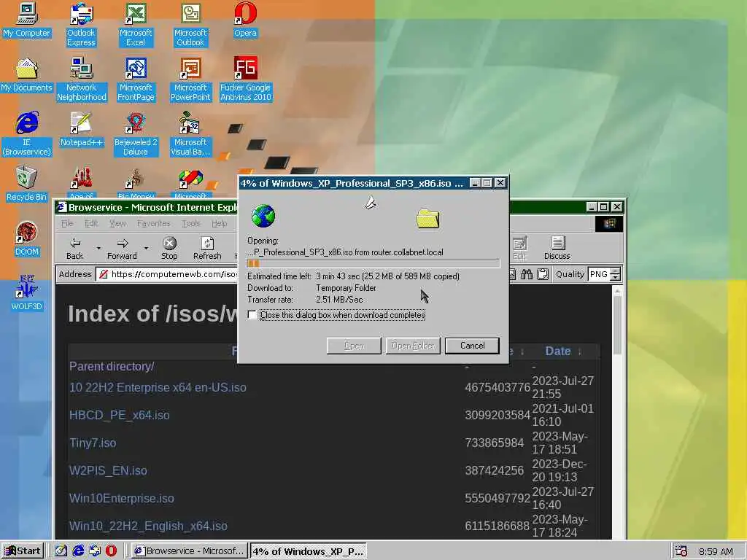The width and height of the screenshot is (747, 560).
Task: Download W2PIS_EN.iso link
Action: click(108, 470)
